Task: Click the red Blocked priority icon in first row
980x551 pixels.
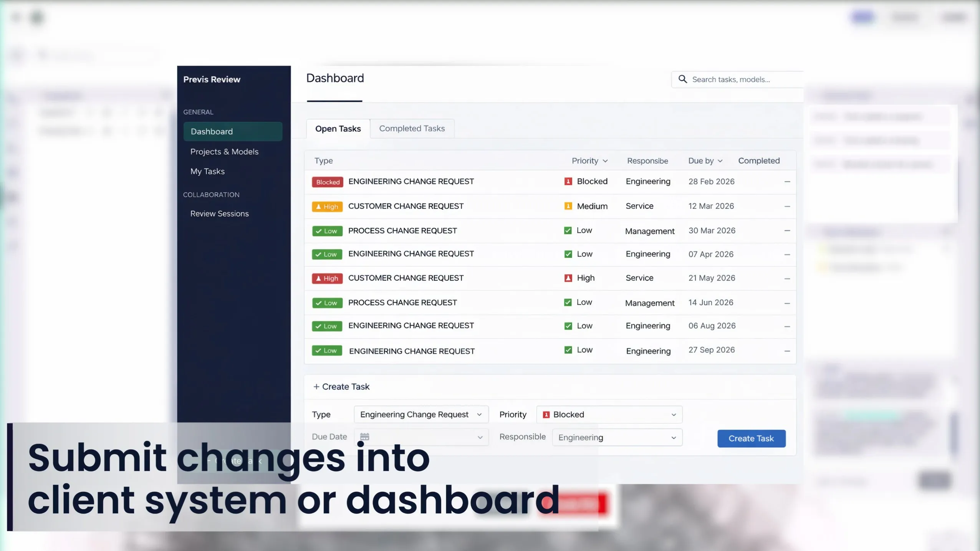Action: [568, 181]
